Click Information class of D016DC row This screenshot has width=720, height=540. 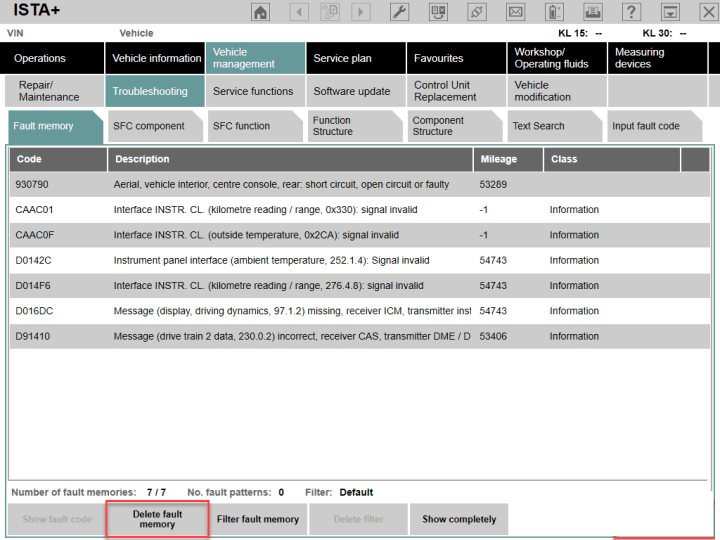(x=574, y=311)
